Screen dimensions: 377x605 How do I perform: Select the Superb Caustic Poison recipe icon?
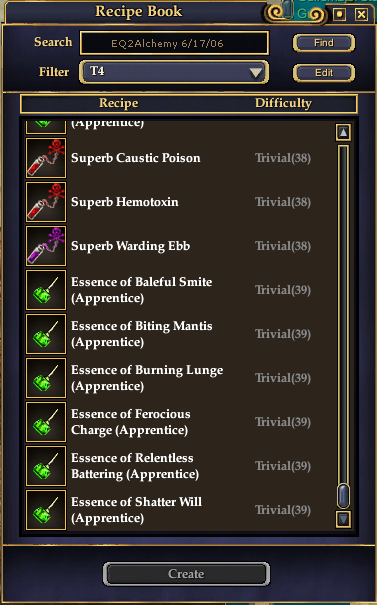coord(46,158)
